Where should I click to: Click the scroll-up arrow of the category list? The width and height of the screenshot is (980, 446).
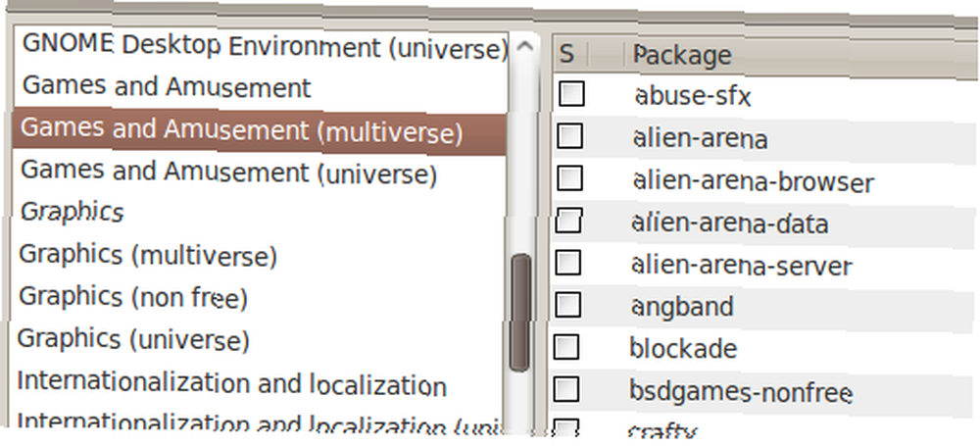[525, 47]
